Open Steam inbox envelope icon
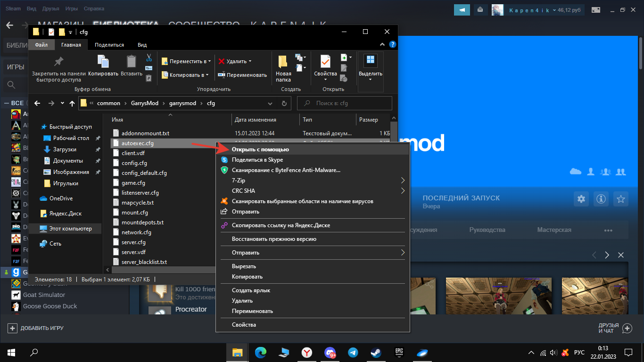 tap(480, 9)
